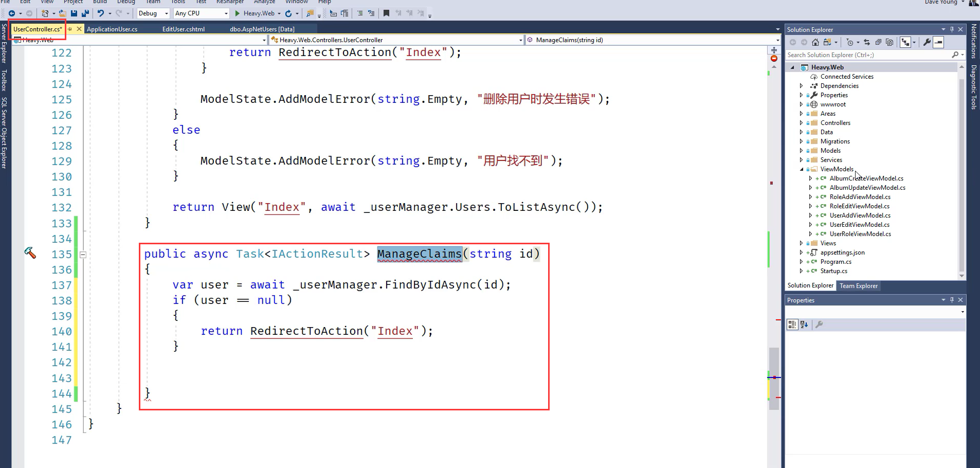
Task: Open UserEditViewModel.cs in Solution Explorer
Action: tap(859, 225)
